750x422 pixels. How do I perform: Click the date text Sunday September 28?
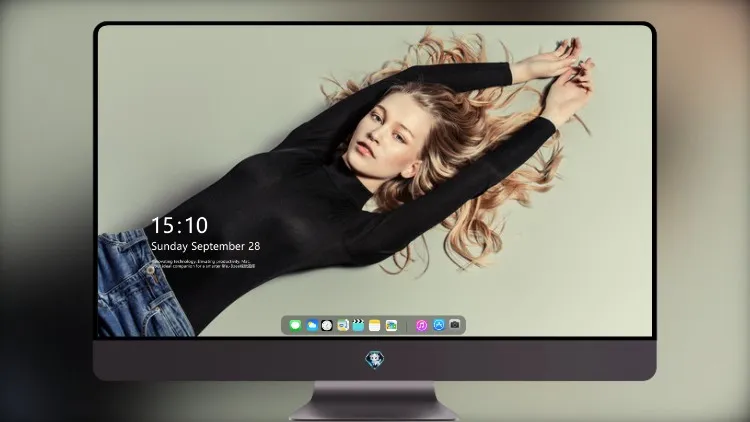[x=206, y=246]
